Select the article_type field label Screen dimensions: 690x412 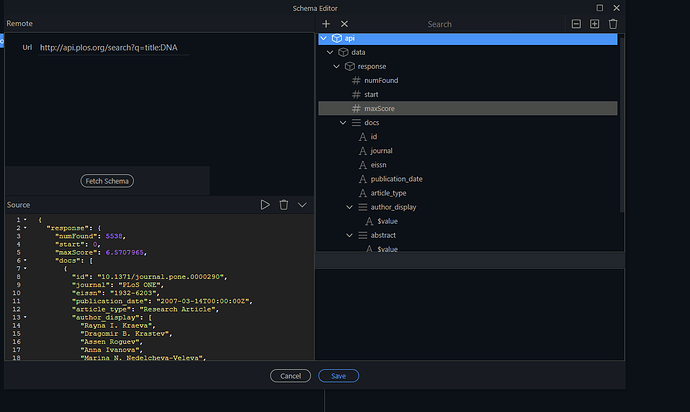388,193
